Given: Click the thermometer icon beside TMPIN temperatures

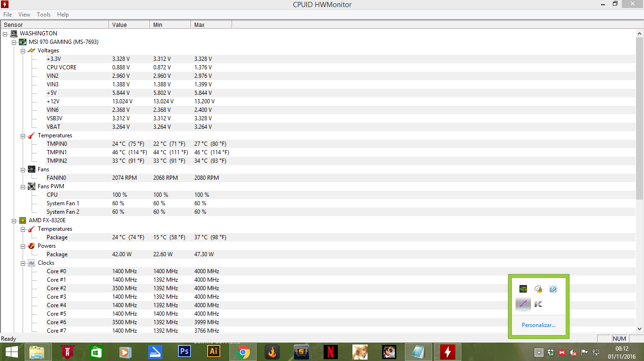Looking at the screenshot, I should (32, 135).
